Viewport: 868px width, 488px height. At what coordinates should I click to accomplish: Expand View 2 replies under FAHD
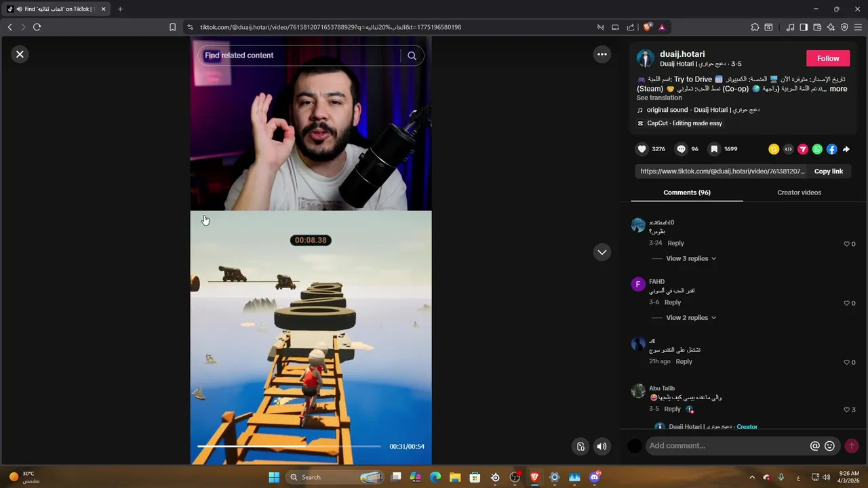[691, 318]
